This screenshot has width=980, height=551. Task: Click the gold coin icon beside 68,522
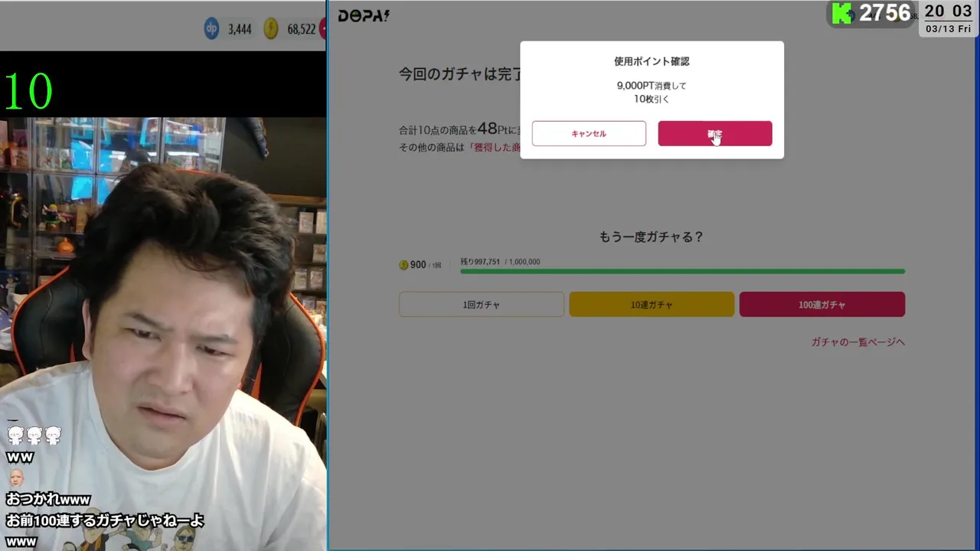271,29
